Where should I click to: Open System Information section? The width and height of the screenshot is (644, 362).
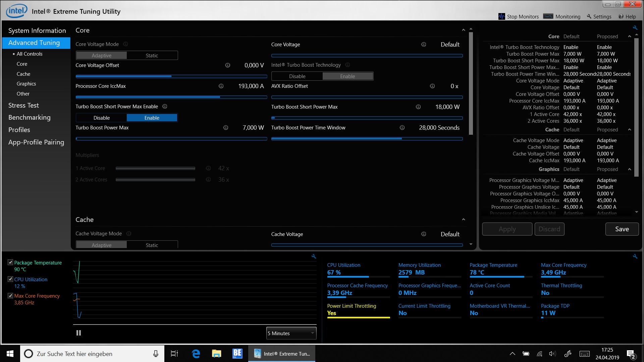click(x=37, y=31)
